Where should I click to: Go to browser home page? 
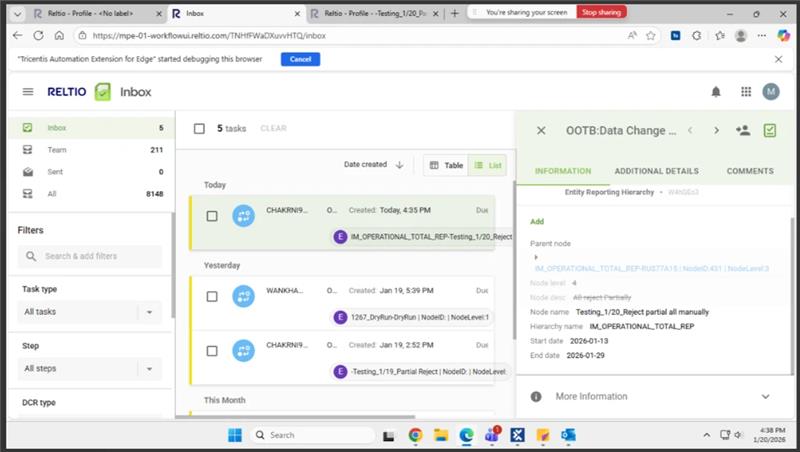click(59, 36)
